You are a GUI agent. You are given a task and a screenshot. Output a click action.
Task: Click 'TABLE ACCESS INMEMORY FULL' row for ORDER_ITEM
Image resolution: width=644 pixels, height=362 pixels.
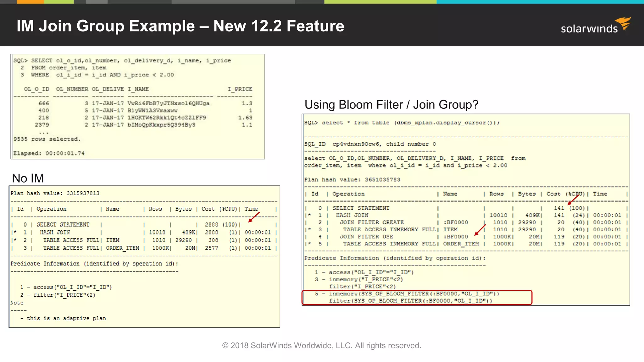click(466, 244)
